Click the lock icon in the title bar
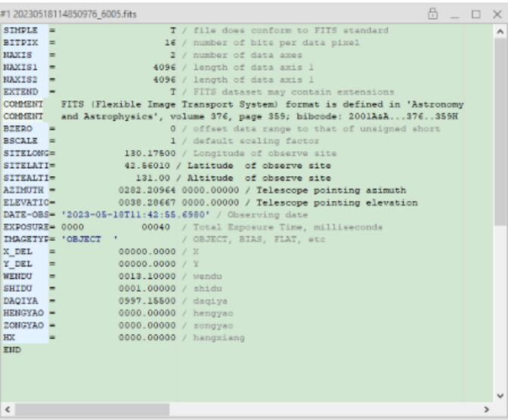The image size is (508, 420). tap(433, 14)
